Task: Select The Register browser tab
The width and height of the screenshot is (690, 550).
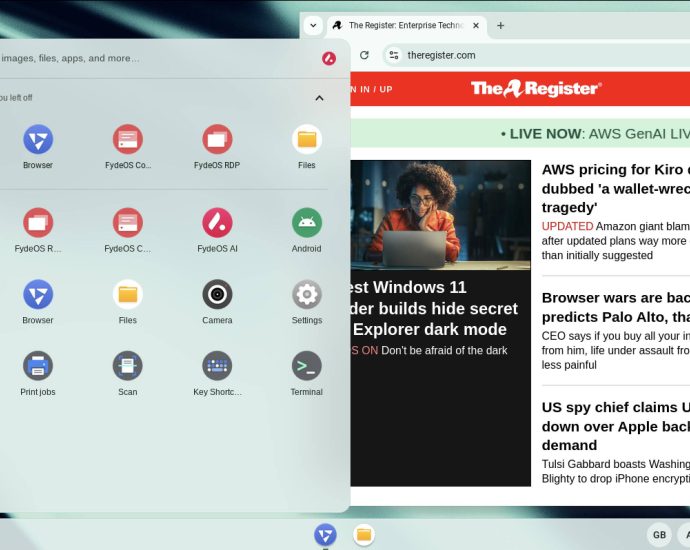Action: click(405, 26)
